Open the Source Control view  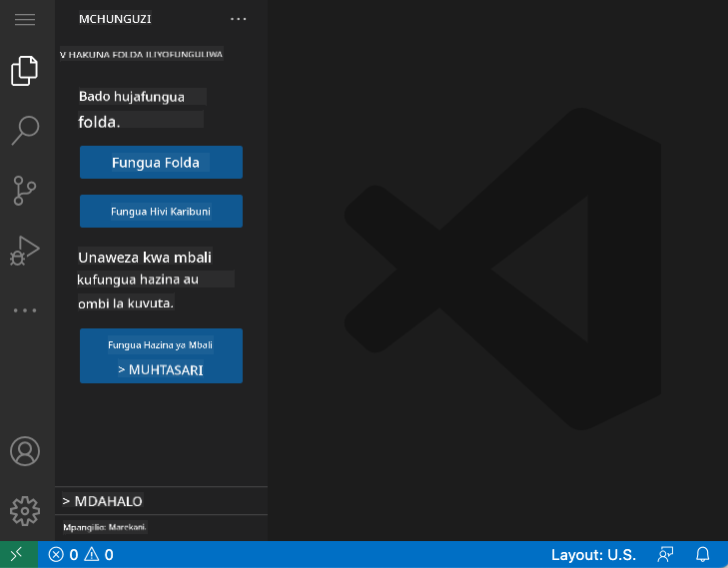[x=25, y=190]
